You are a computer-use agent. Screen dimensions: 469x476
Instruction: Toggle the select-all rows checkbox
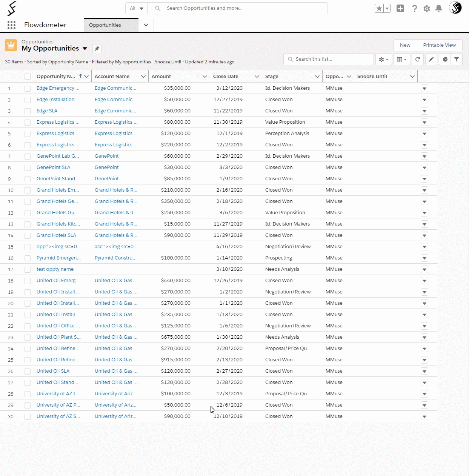point(28,77)
